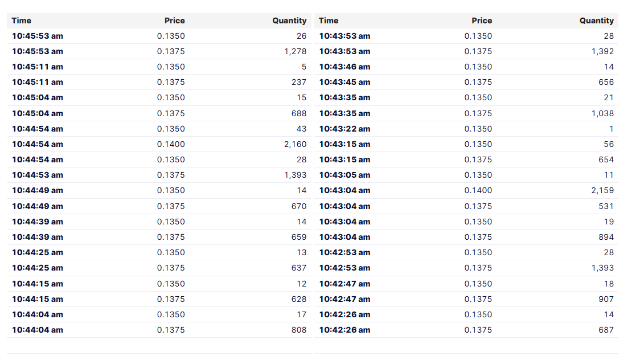
Task: Click the 10:44:53 am time entry
Action: tap(38, 175)
